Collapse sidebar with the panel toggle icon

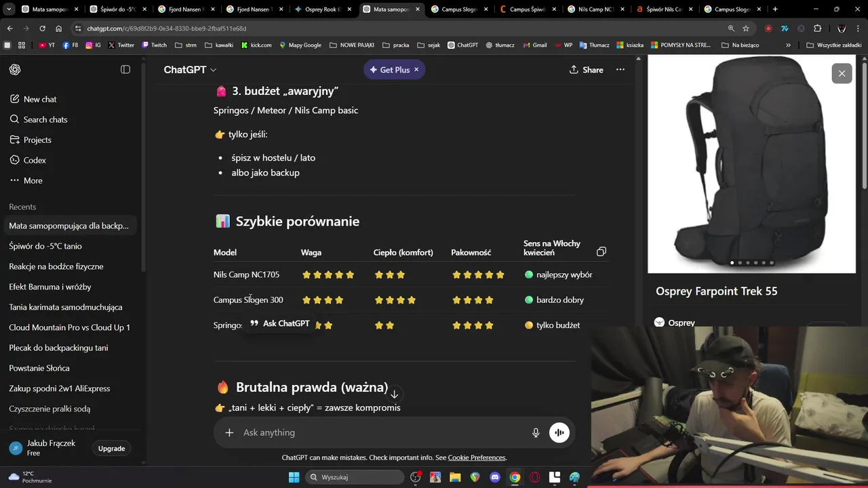125,70
